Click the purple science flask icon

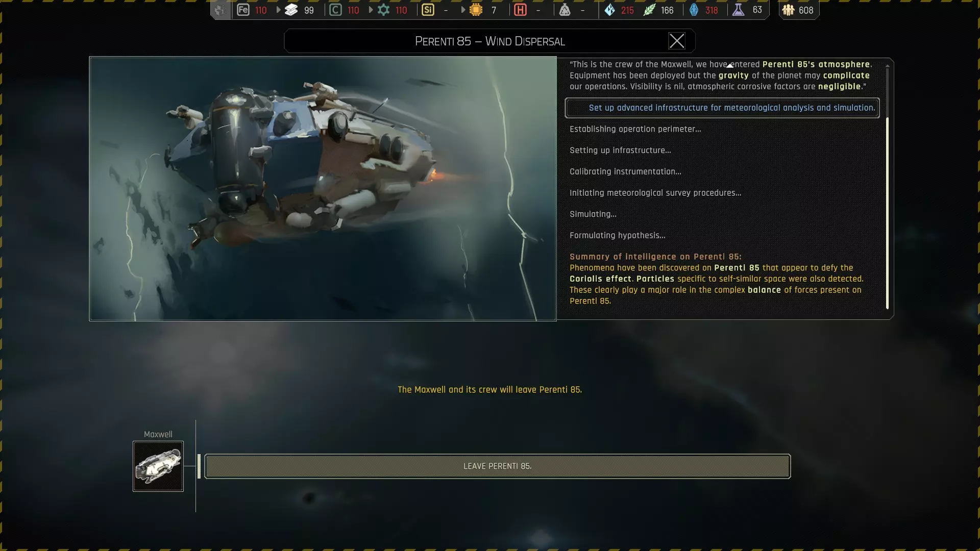[738, 10]
